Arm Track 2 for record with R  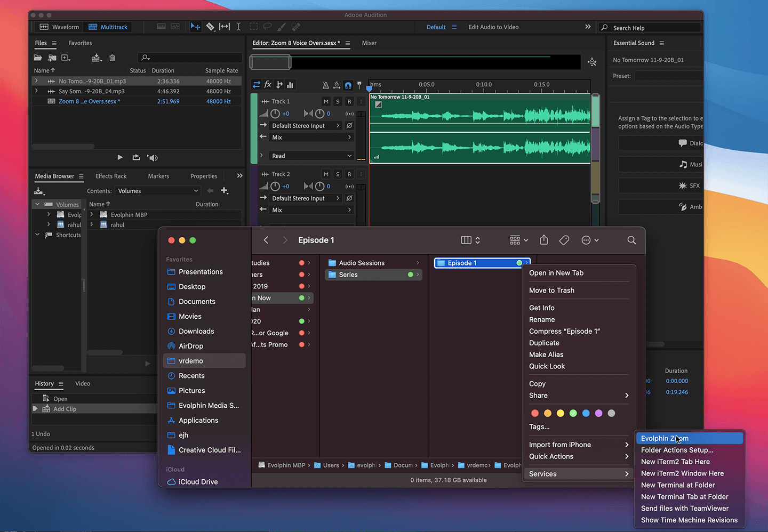coord(349,174)
